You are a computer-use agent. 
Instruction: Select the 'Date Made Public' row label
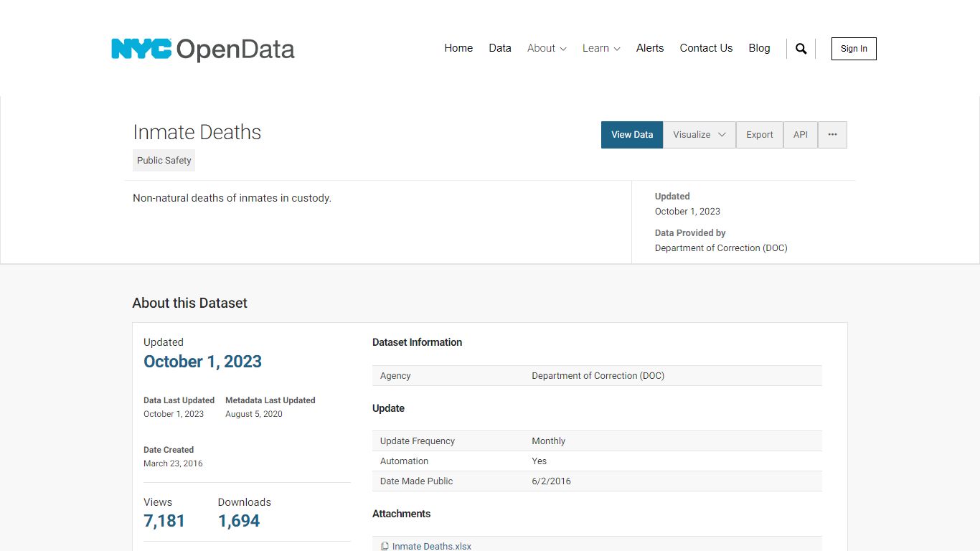click(x=416, y=481)
